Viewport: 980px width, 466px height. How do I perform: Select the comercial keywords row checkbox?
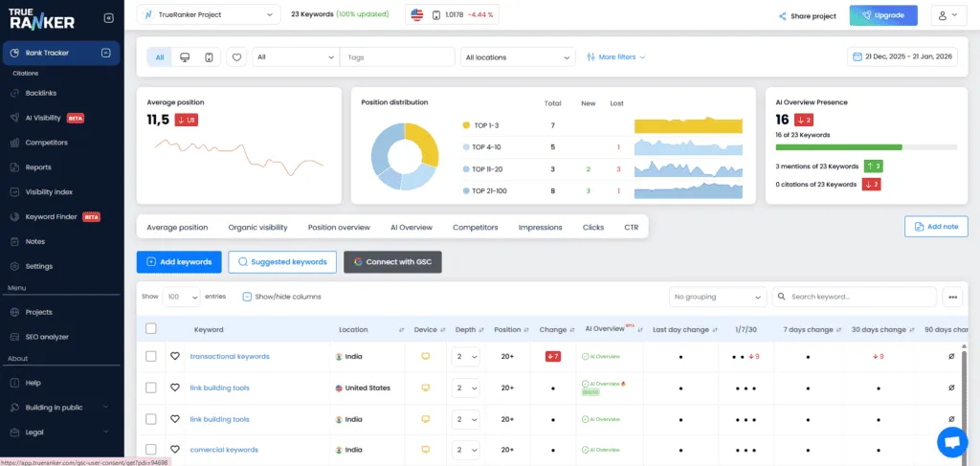pyautogui.click(x=151, y=449)
